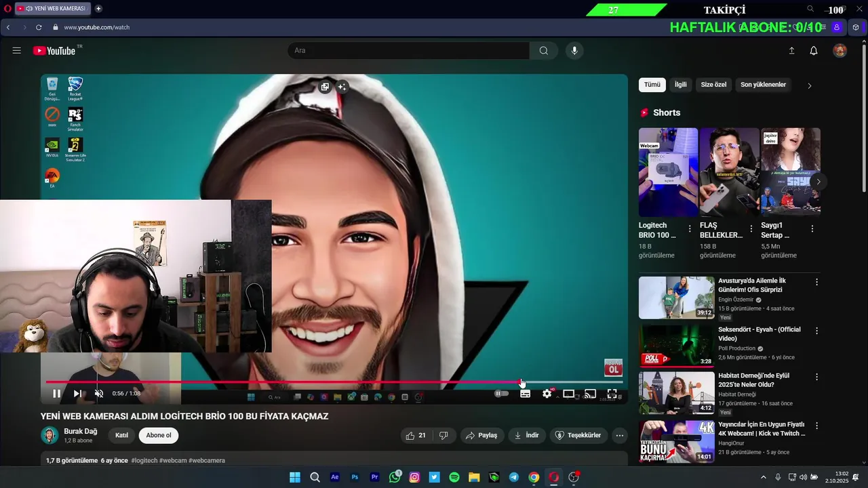This screenshot has width=868, height=488.
Task: Open options for Saygı1 Sertap short
Action: pyautogui.click(x=812, y=229)
